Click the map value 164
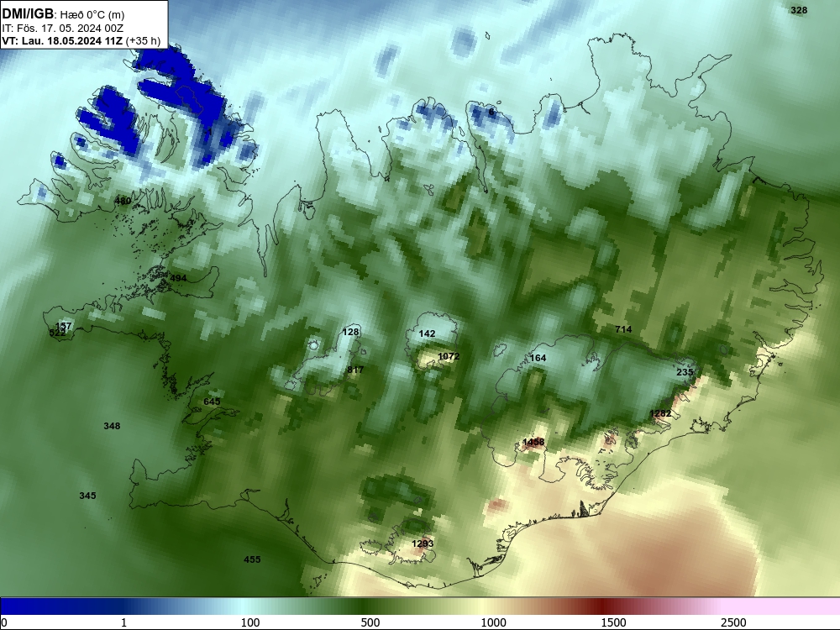The width and height of the screenshot is (840, 630). [x=538, y=358]
